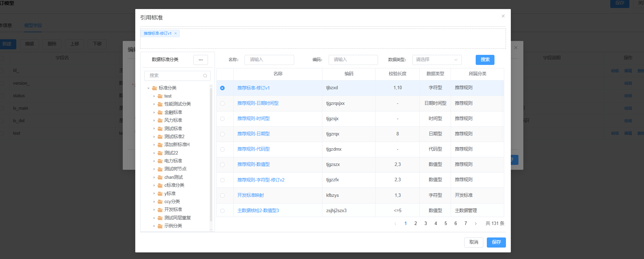
Task: Expand the test tree node
Action: (x=154, y=96)
